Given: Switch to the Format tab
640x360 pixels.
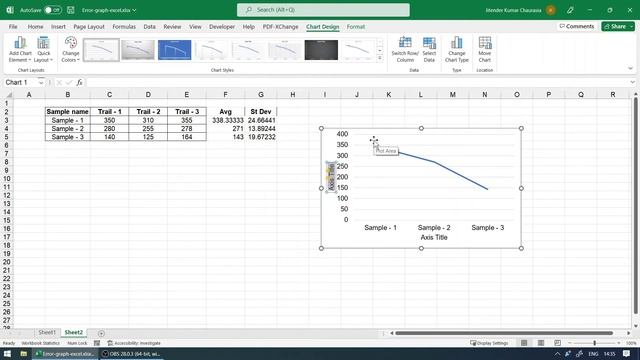Looking at the screenshot, I should pos(356,27).
